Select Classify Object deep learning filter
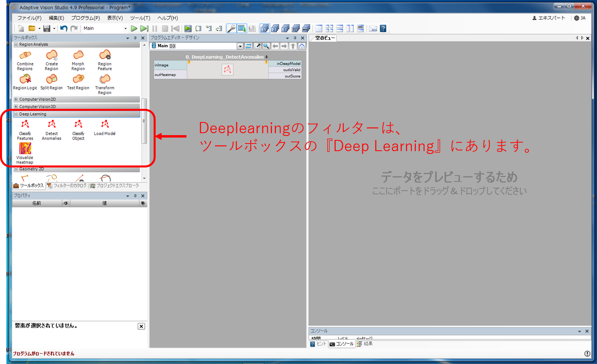597x364 pixels. [78, 130]
